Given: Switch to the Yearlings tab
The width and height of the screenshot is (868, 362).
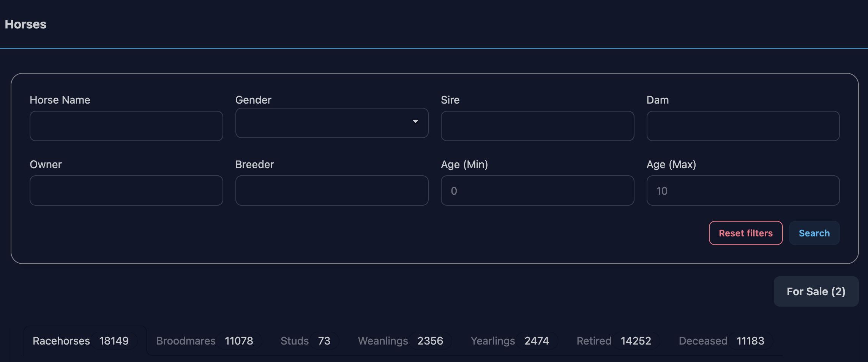Looking at the screenshot, I should (510, 341).
